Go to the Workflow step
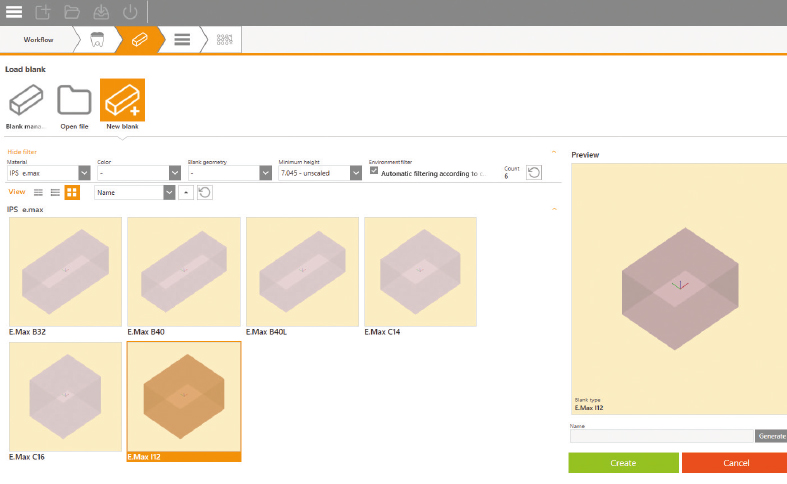Viewport: 787px width, 484px height. coord(38,40)
